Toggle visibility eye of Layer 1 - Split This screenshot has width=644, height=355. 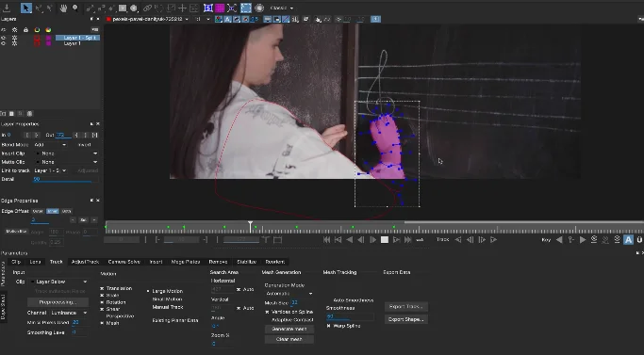coord(4,38)
